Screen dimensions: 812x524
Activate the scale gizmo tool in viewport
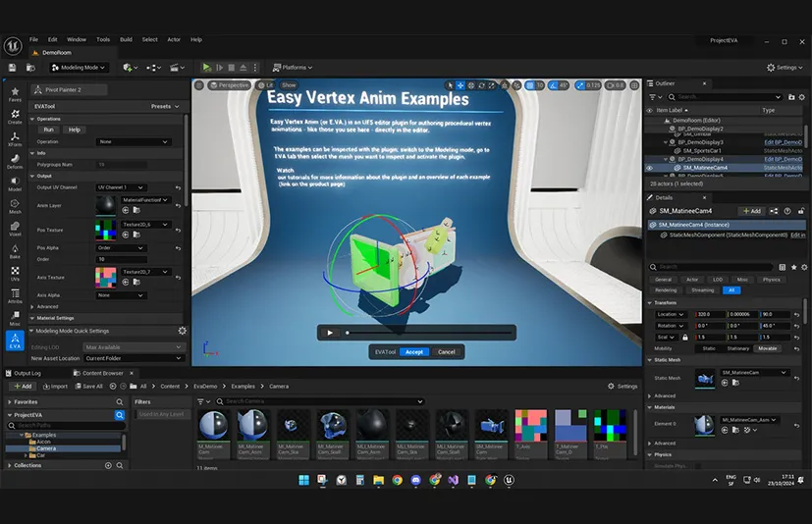pos(492,85)
